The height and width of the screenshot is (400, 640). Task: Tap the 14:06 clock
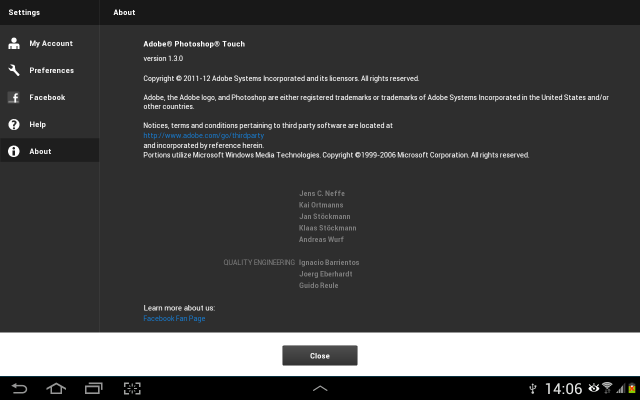click(563, 389)
